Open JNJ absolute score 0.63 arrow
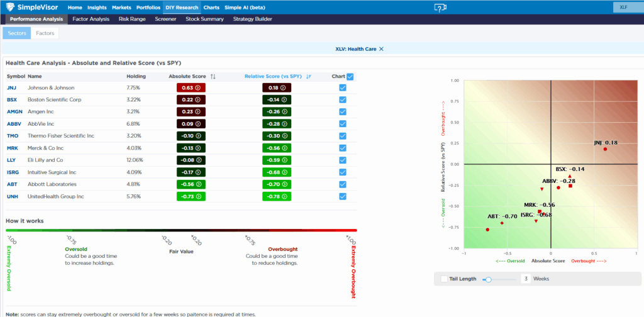Viewport: 644px width, 317px height. click(198, 88)
